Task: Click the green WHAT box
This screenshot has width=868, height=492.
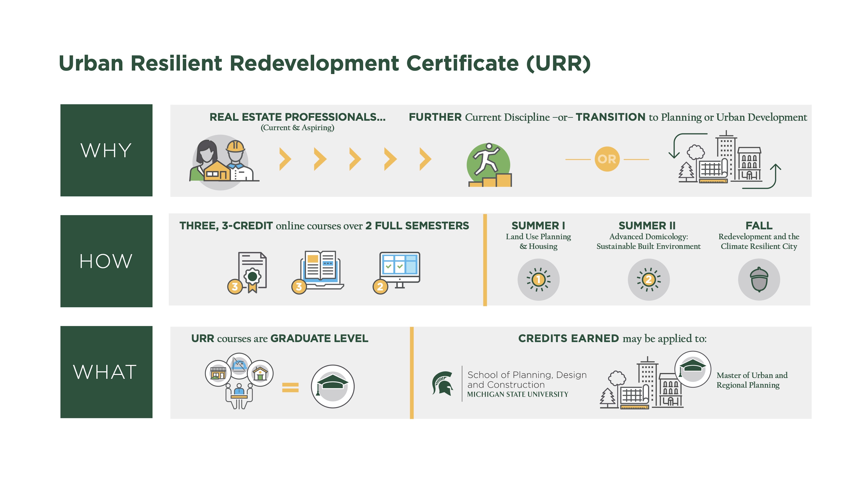Action: [x=106, y=372]
